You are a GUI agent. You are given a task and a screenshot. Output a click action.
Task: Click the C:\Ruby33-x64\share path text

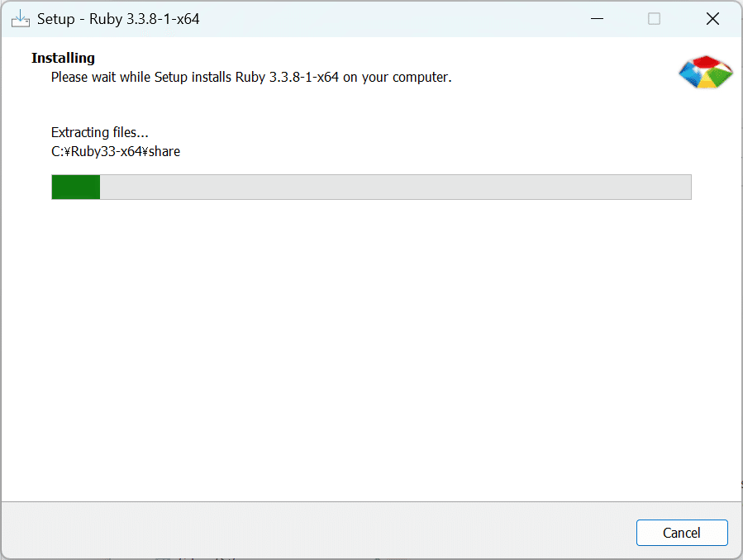[x=116, y=151]
